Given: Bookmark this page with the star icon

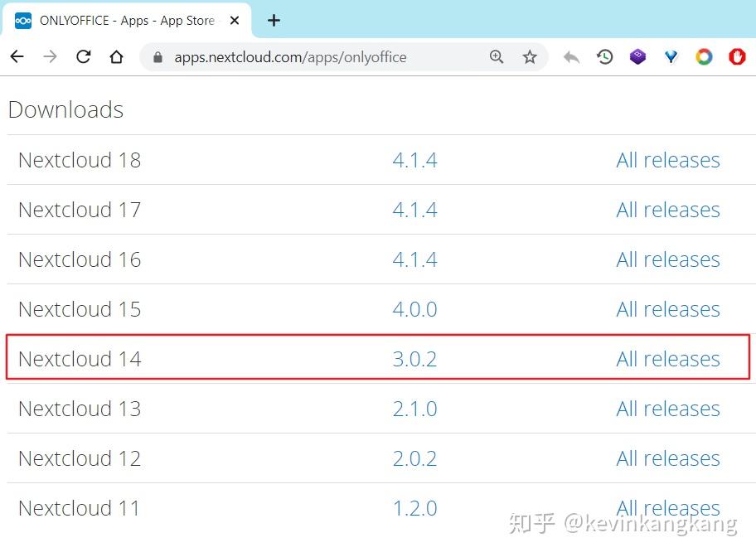Looking at the screenshot, I should 529,57.
